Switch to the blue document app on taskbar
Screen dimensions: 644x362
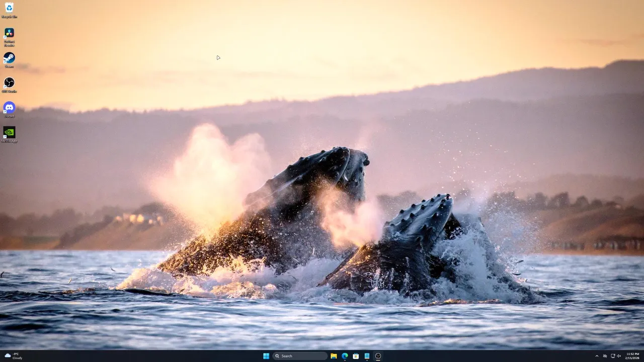pos(367,356)
